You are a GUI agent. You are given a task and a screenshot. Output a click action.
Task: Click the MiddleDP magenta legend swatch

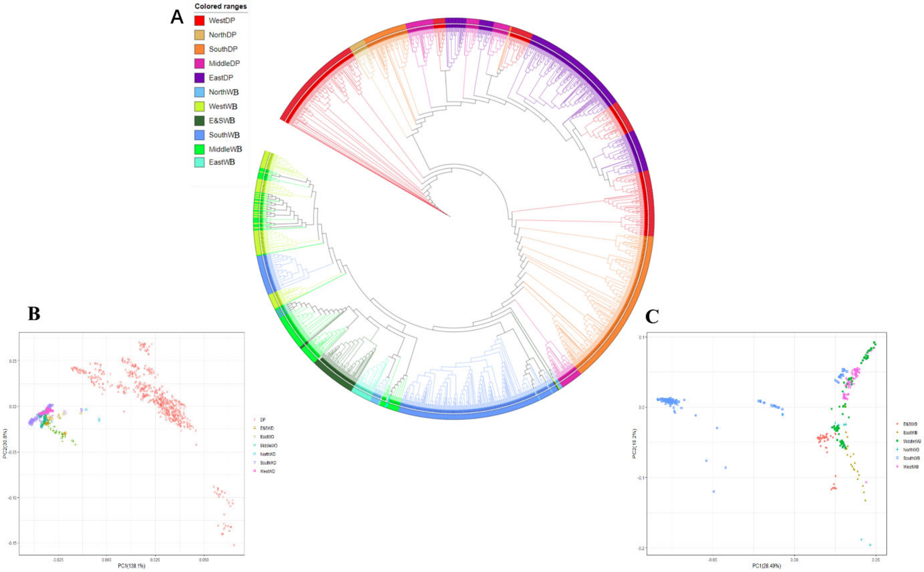pos(199,63)
